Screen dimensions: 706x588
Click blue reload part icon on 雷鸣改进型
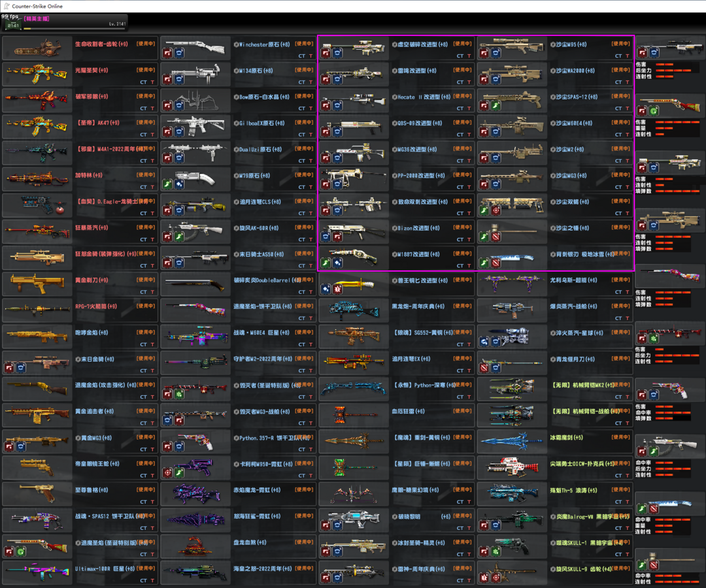[x=338, y=80]
